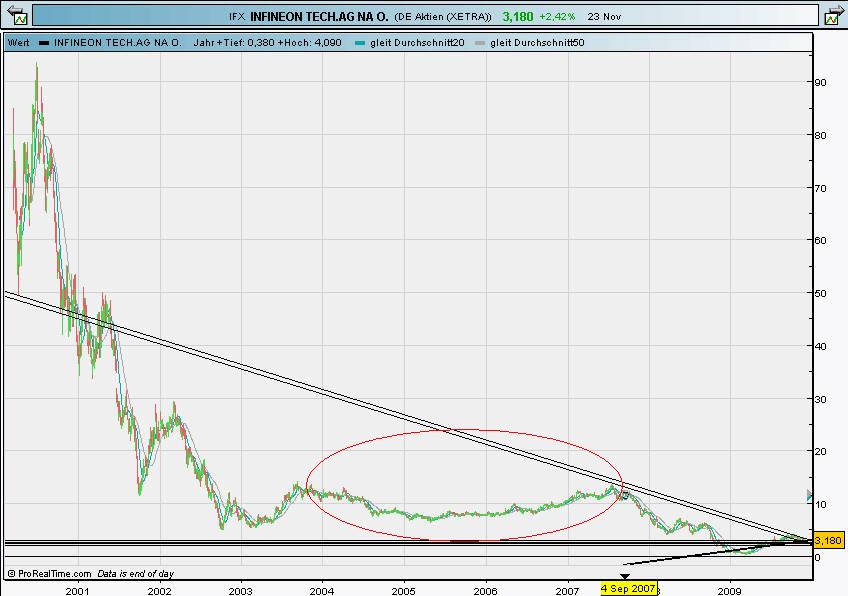This screenshot has height=596, width=848.
Task: Click the yellow 3,180 price tag on axis
Action: pyautogui.click(x=827, y=540)
